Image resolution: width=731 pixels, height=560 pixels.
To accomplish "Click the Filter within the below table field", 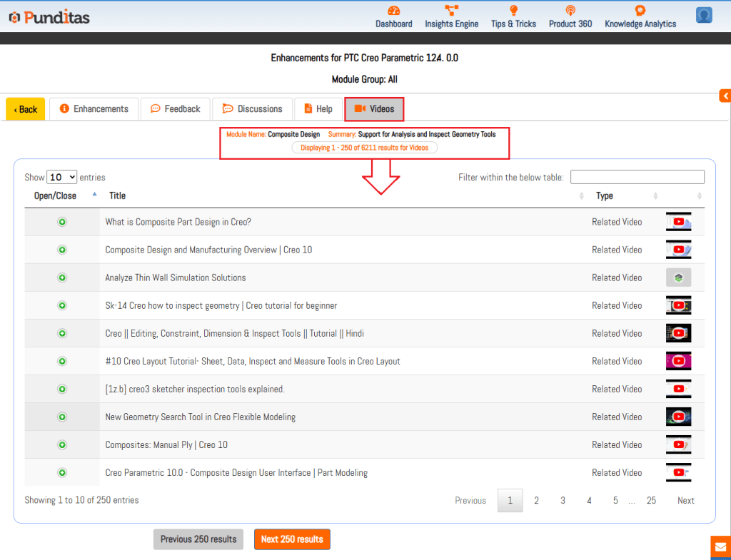I will pyautogui.click(x=637, y=177).
